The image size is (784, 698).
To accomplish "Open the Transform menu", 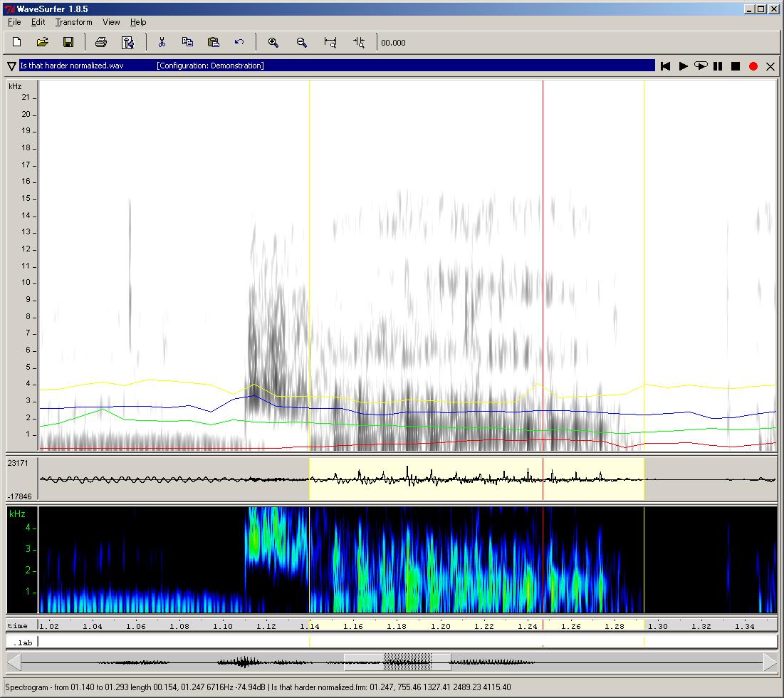I will pos(73,22).
